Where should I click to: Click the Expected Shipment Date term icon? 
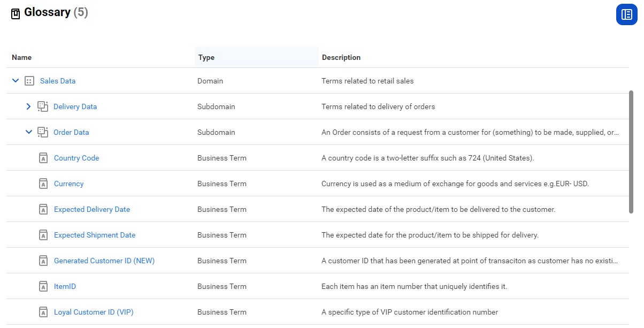coord(43,235)
